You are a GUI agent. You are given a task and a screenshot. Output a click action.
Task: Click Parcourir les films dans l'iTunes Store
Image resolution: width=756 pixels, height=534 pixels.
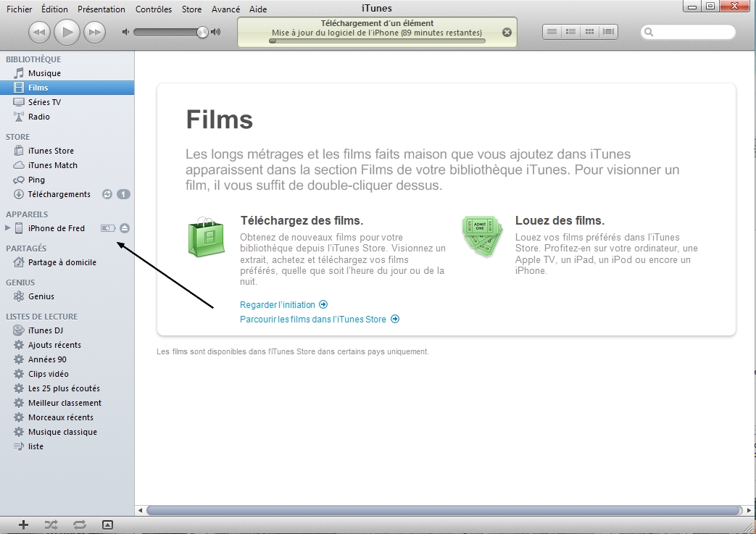pyautogui.click(x=319, y=319)
